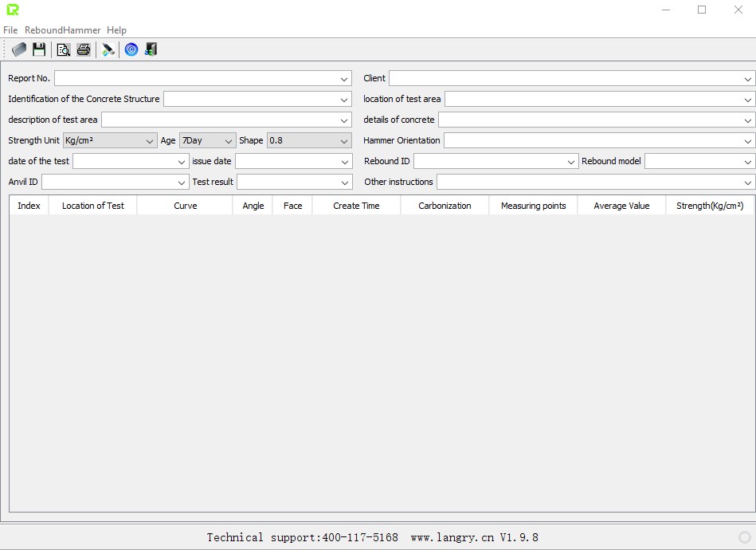Click the Create Time column header
This screenshot has height=550, width=756.
pos(356,206)
